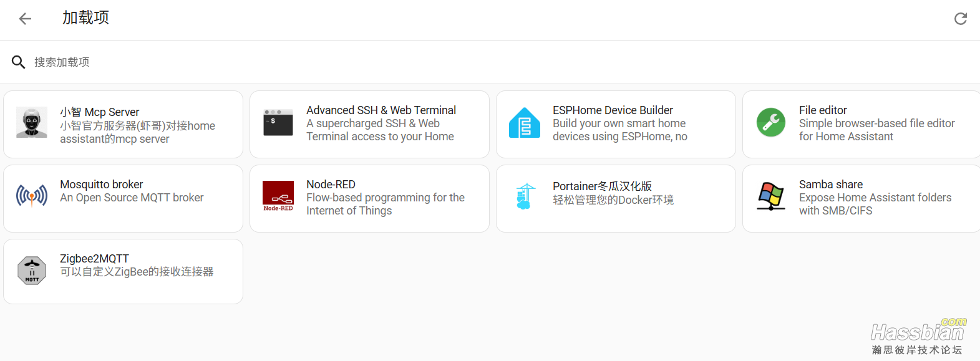The image size is (980, 361).
Task: Open the Samba share card description
Action: 875,204
